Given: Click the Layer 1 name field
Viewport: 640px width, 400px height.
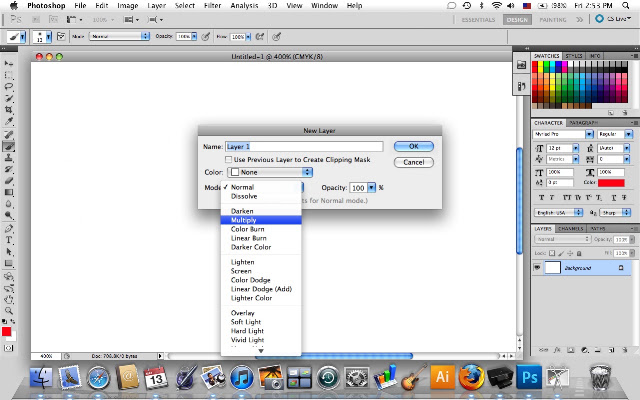Looking at the screenshot, I should point(304,147).
